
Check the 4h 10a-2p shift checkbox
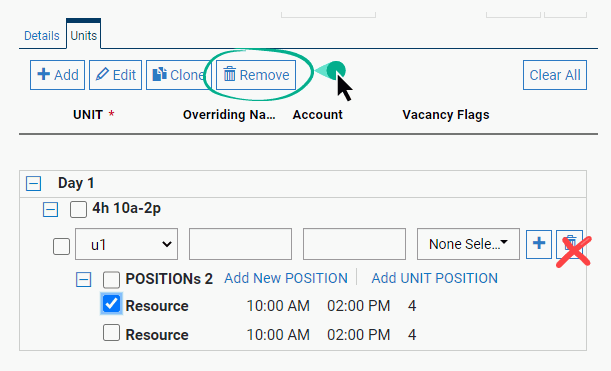78,210
